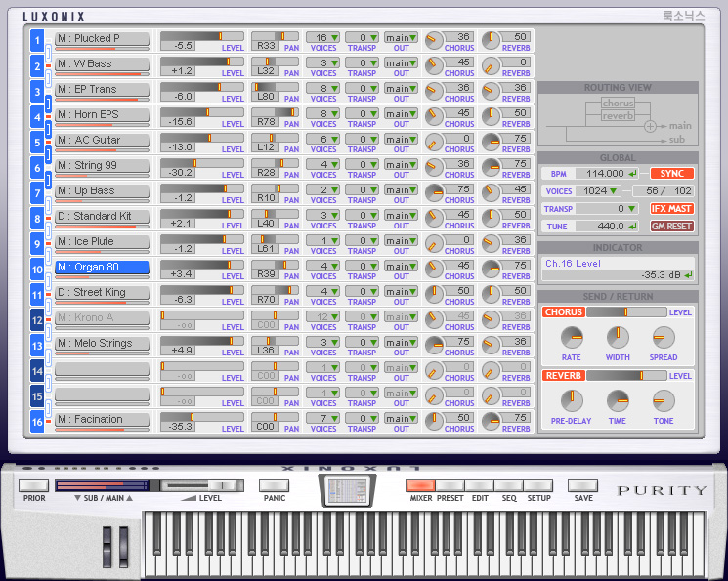Click the TUNE 440.0 value field

tap(607, 227)
